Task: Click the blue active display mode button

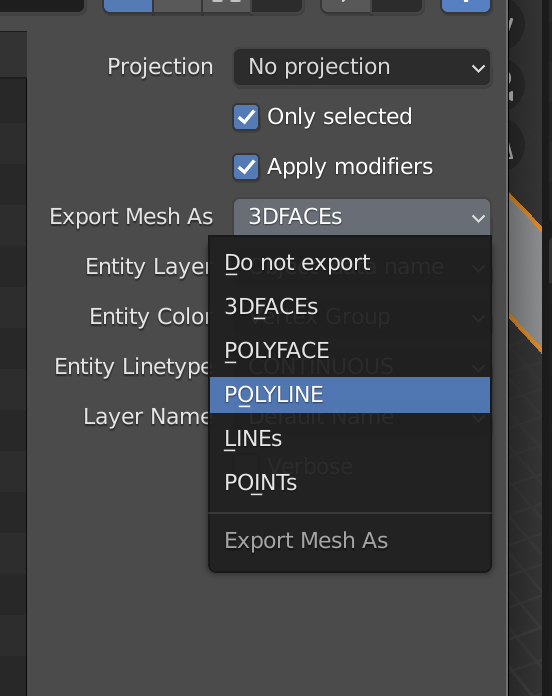Action: [x=128, y=5]
